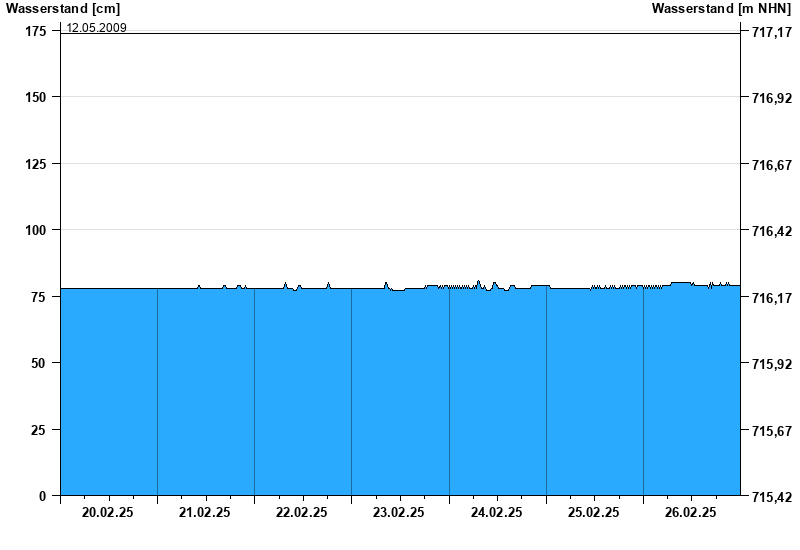Select the 100 cm tick label

click(x=36, y=230)
